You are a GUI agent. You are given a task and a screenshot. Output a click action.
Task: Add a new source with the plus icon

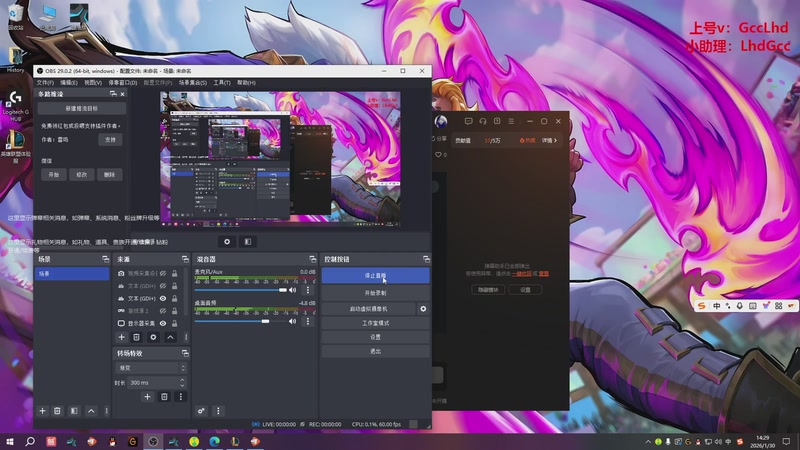(x=121, y=337)
